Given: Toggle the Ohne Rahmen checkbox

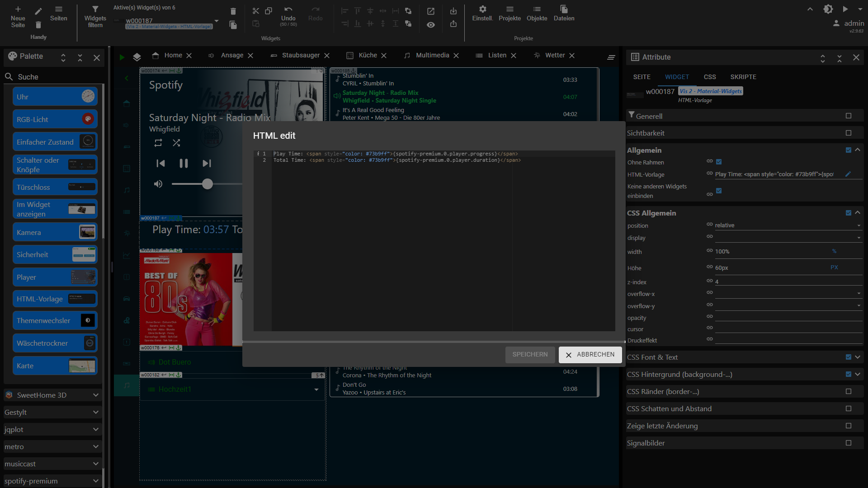Looking at the screenshot, I should 719,162.
